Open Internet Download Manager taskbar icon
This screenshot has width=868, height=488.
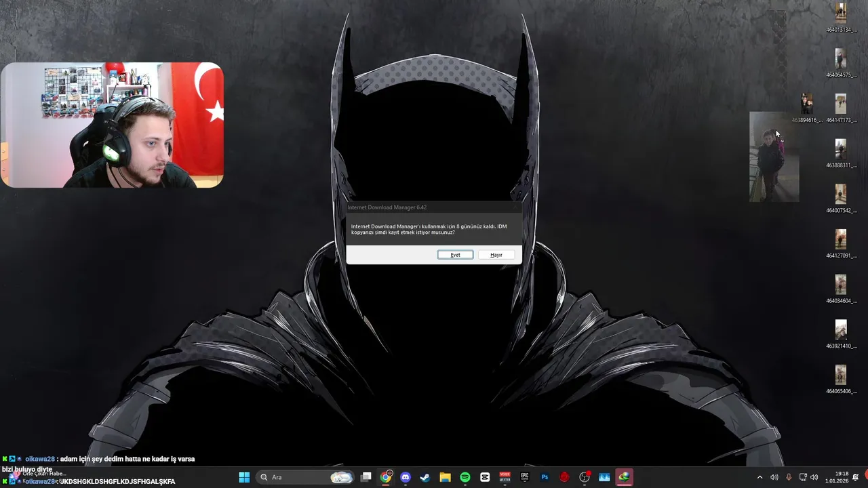coord(624,477)
